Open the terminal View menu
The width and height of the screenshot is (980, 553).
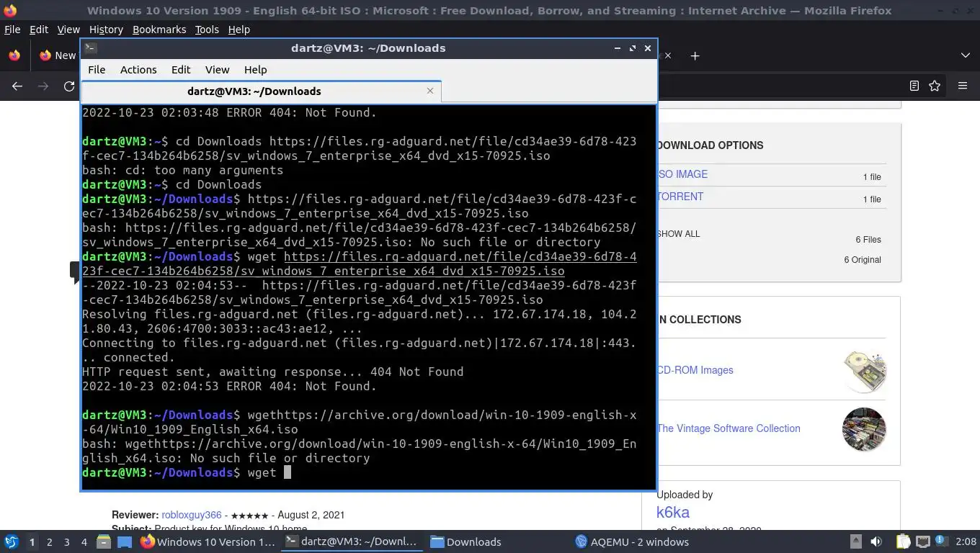coord(217,70)
